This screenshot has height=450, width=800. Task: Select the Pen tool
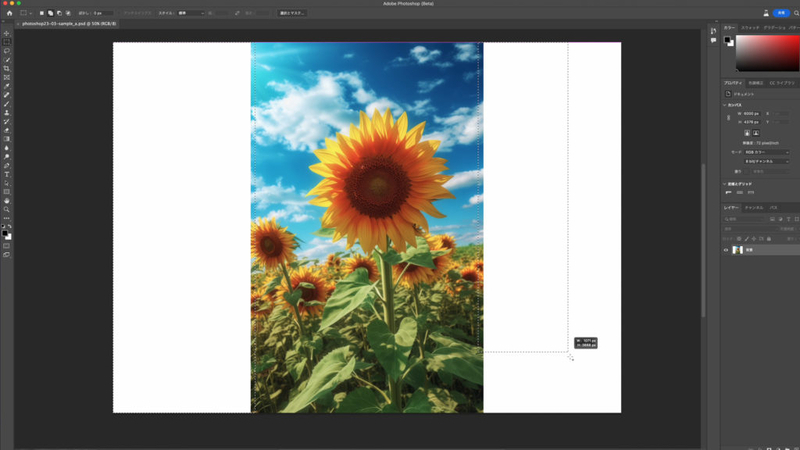tap(7, 165)
